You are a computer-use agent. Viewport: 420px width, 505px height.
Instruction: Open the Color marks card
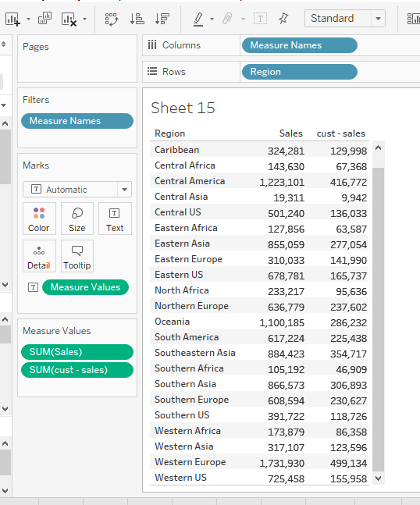tap(39, 219)
